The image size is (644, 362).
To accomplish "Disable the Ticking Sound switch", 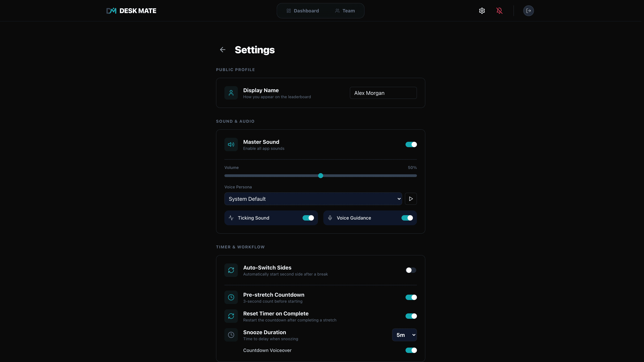I will click(308, 218).
